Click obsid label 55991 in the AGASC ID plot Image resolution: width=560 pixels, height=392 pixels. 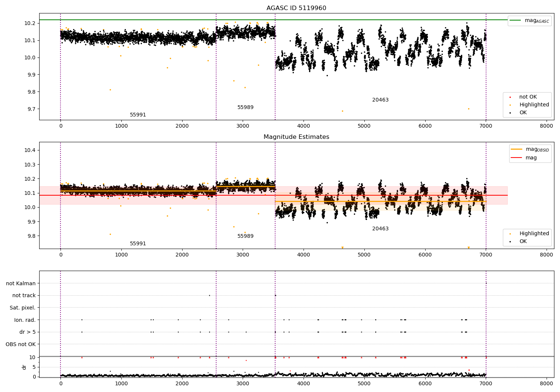click(138, 115)
